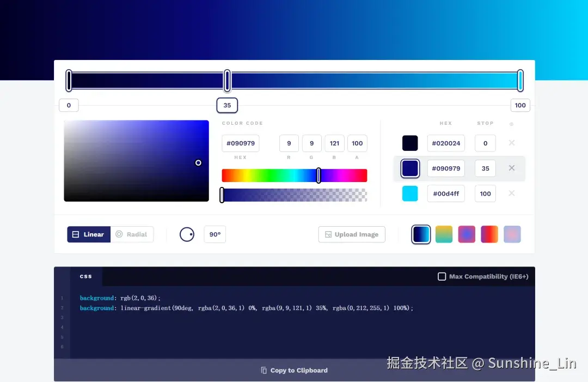Remove the #00d4ff color stop
This screenshot has width=588, height=382.
511,193
